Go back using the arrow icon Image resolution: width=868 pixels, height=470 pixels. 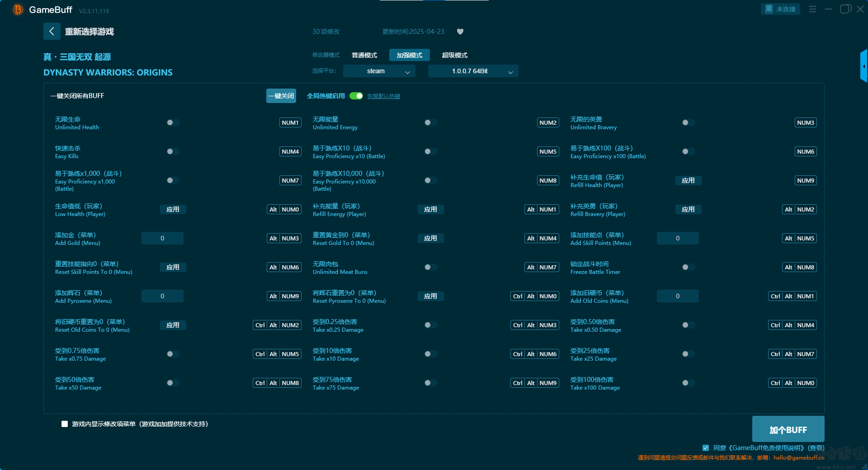click(x=52, y=31)
